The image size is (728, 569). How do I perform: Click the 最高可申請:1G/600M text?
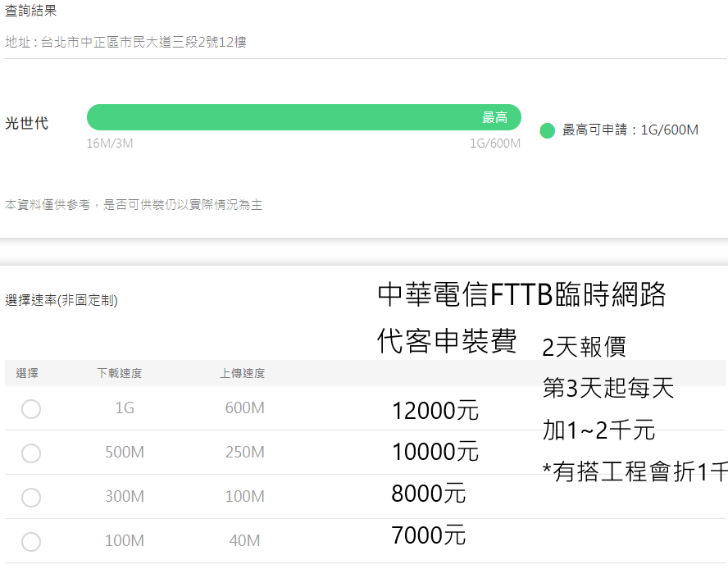pos(630,130)
